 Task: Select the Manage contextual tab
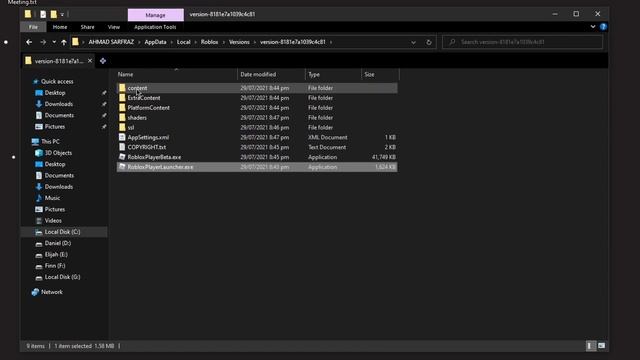(156, 15)
